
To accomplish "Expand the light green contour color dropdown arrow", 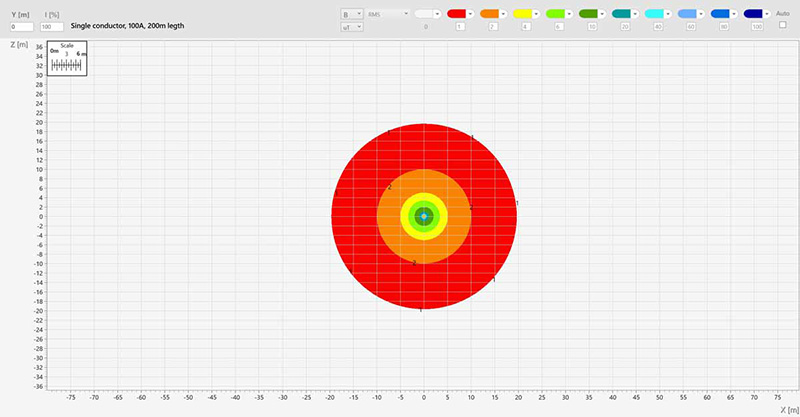I will point(569,14).
